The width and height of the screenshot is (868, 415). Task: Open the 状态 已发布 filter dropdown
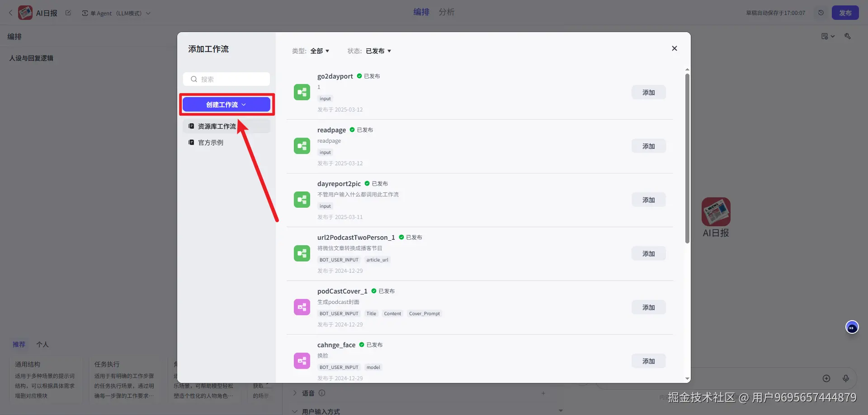pos(378,51)
